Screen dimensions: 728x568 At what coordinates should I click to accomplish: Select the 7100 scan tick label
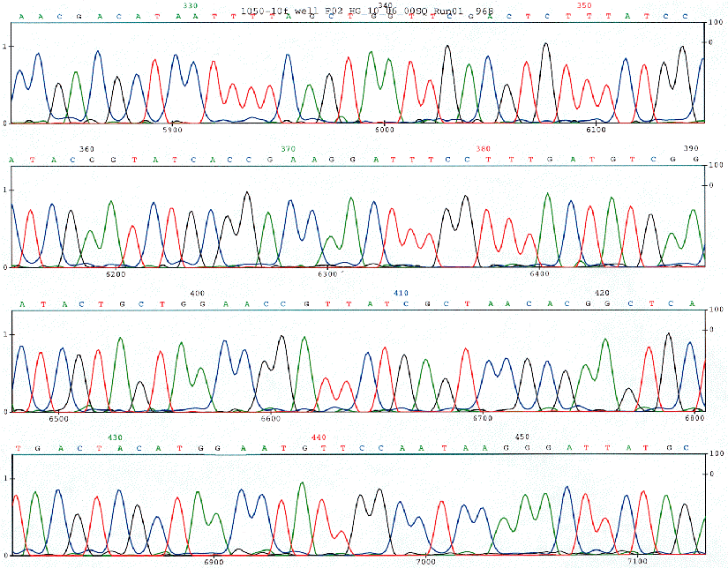tap(638, 563)
